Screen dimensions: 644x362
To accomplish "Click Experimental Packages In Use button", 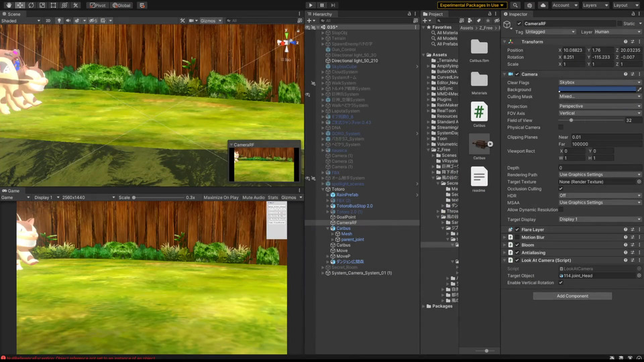I will click(x=472, y=5).
